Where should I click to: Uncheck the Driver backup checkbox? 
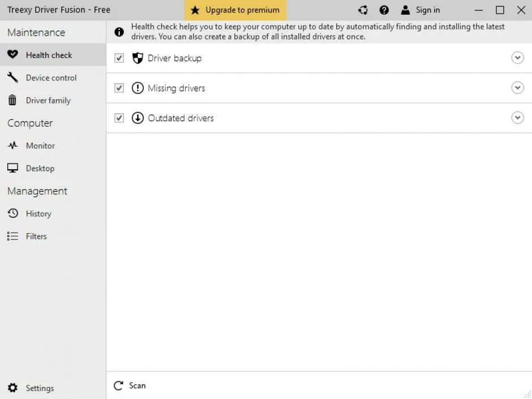pos(119,58)
